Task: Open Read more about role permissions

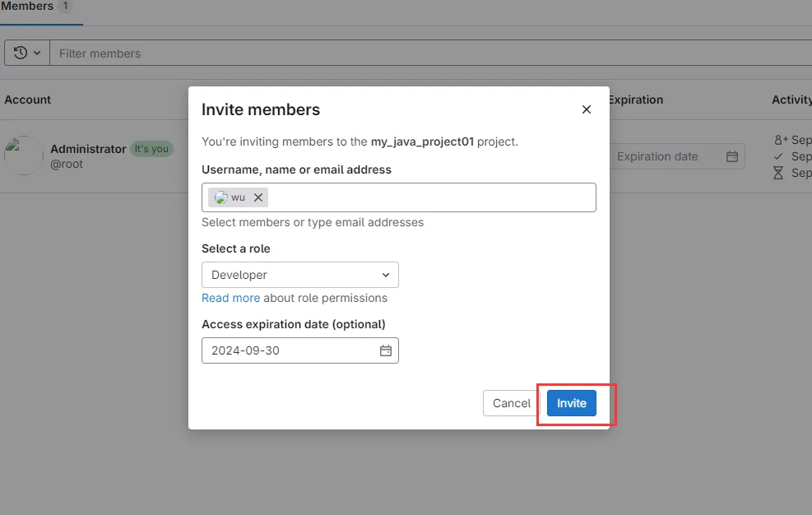Action: click(230, 298)
